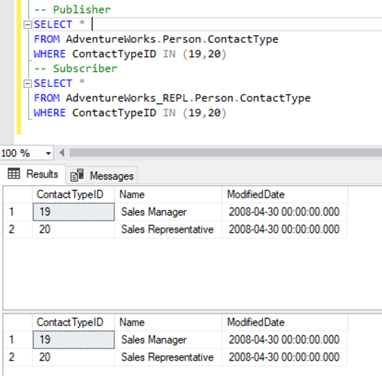Select cell 19 in the second result grid
382x376 pixels.
73,340
